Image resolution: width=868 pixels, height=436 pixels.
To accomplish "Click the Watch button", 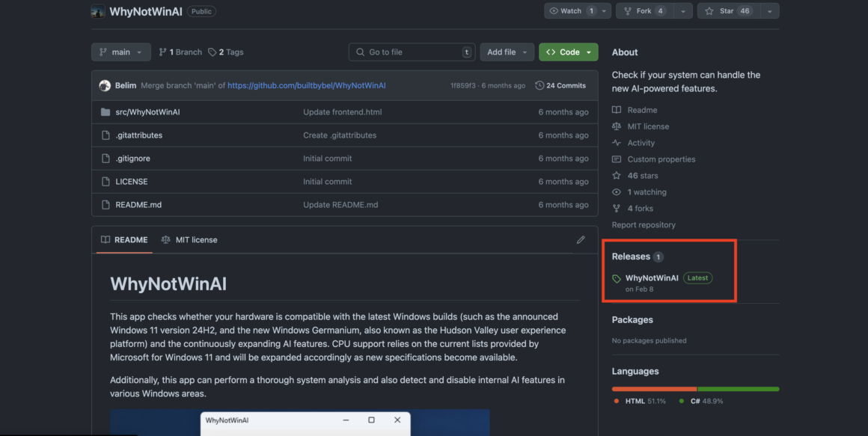I will [x=571, y=11].
